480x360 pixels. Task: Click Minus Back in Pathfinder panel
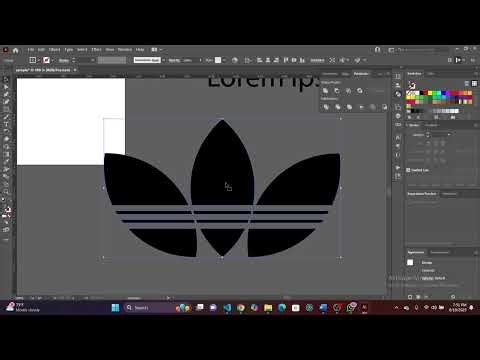[384, 107]
